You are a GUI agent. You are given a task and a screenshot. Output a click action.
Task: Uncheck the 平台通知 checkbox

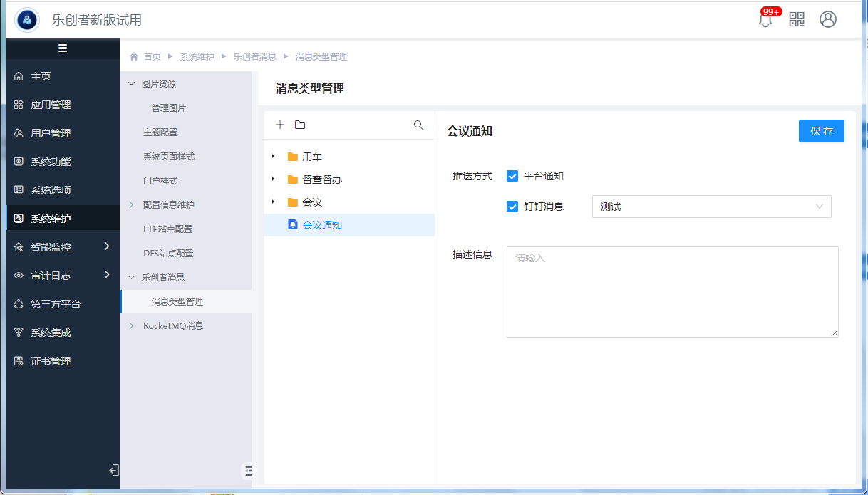click(512, 177)
